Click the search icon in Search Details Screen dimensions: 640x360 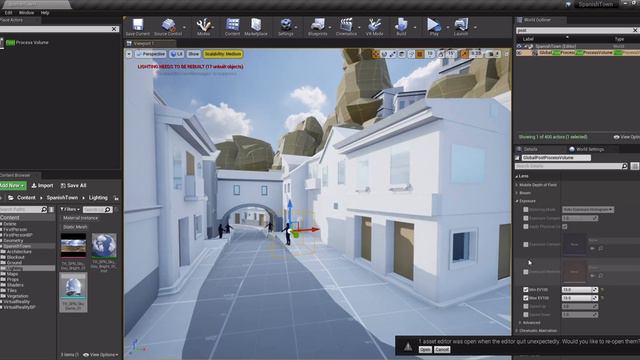(624, 166)
